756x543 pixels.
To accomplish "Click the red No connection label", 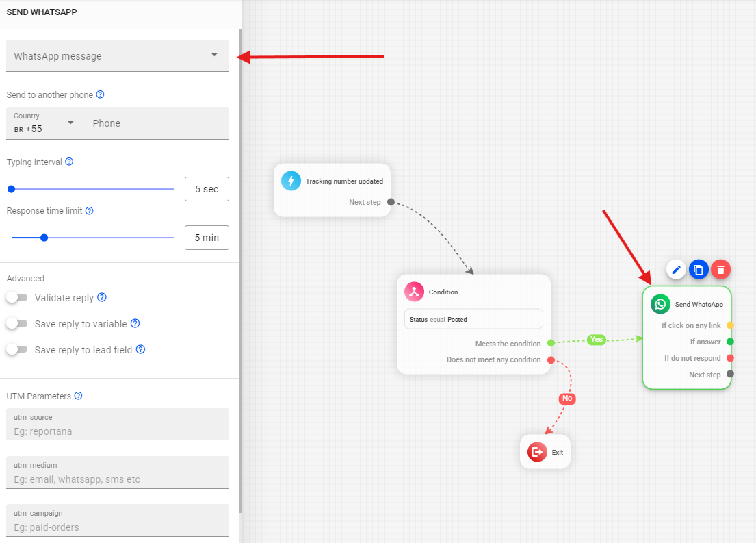I will [566, 399].
